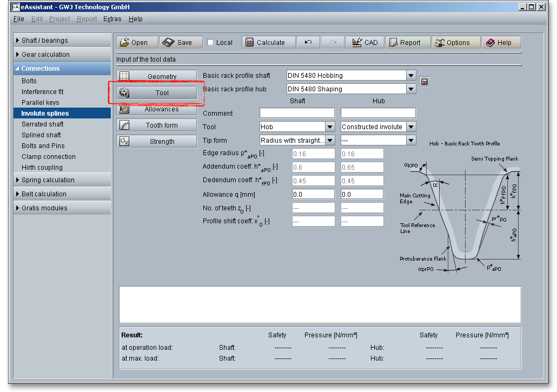This screenshot has height=392, width=557.
Task: Open the File menu
Action: 18,19
